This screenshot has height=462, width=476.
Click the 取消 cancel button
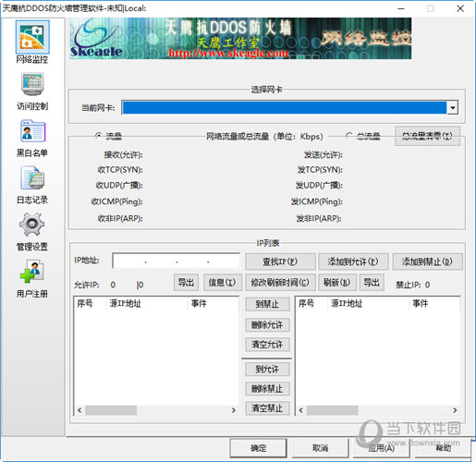point(320,448)
